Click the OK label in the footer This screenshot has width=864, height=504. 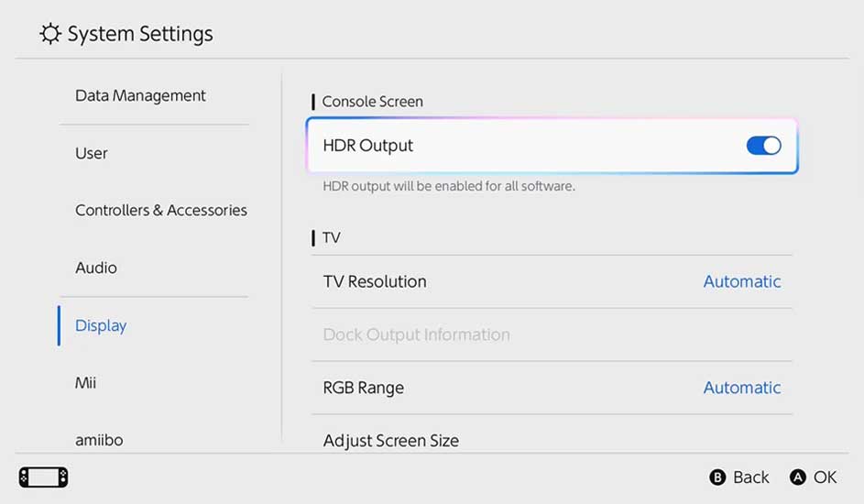(x=825, y=477)
